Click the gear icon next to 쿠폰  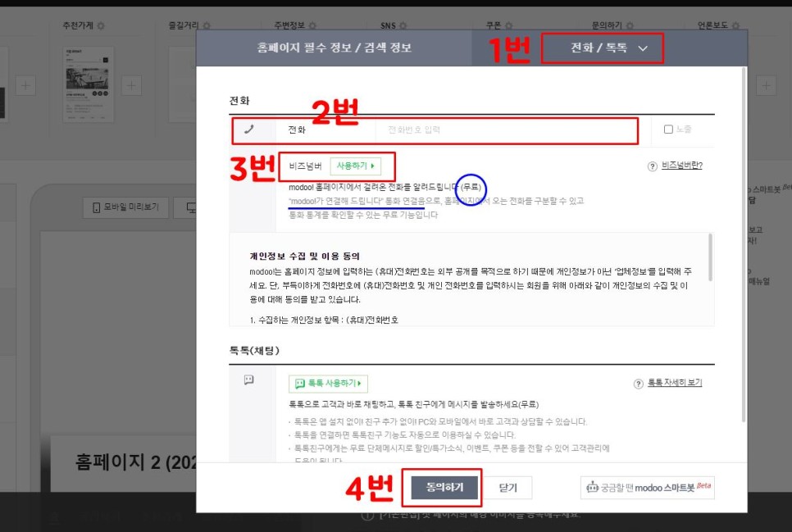point(508,25)
